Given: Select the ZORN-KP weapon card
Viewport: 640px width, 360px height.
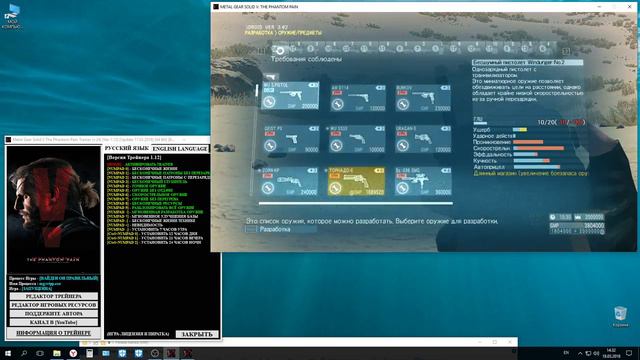Looking at the screenshot, I should [289, 181].
